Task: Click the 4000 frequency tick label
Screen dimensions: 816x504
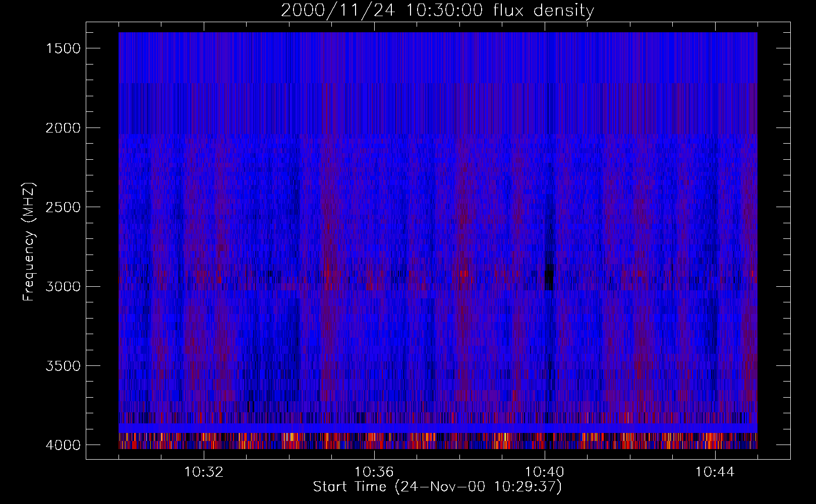Action: 63,445
